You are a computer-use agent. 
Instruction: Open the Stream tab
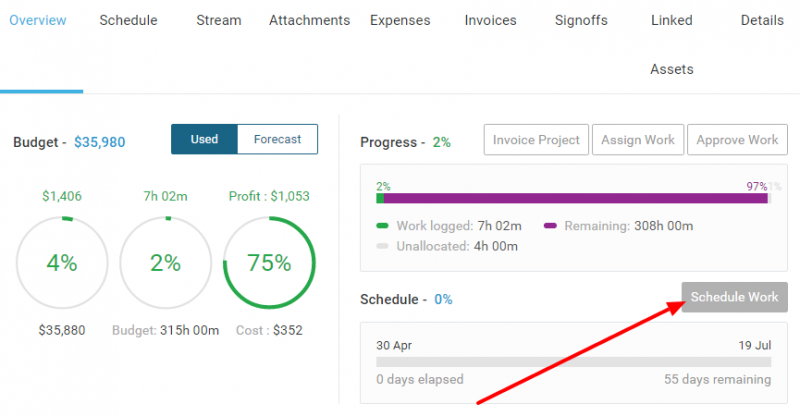click(x=218, y=20)
